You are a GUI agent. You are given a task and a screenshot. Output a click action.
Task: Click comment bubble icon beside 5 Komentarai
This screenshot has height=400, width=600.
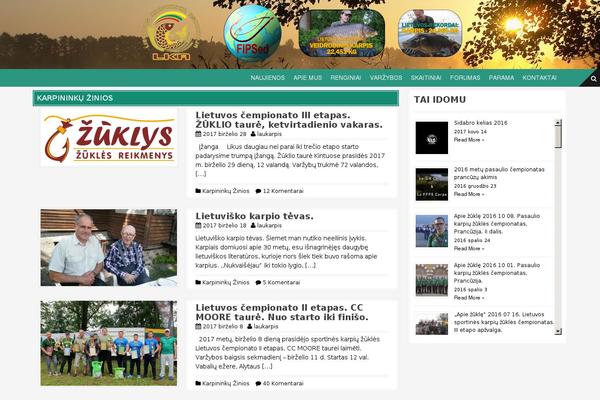click(x=258, y=282)
